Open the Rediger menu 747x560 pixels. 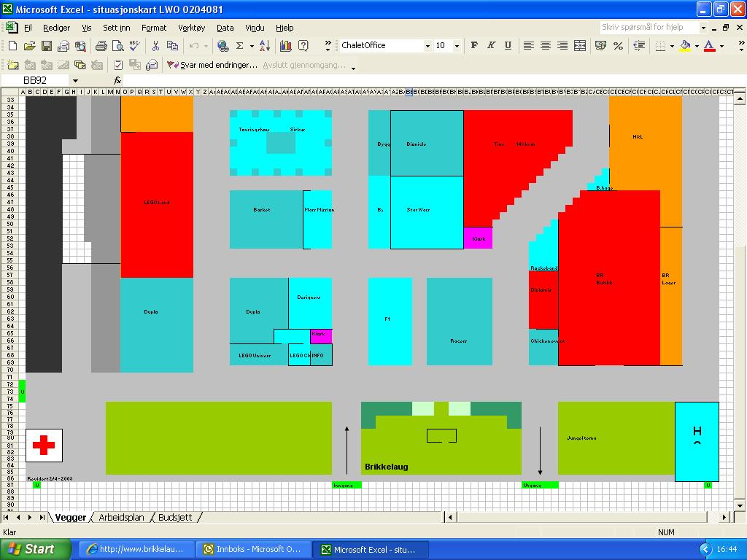(x=56, y=28)
